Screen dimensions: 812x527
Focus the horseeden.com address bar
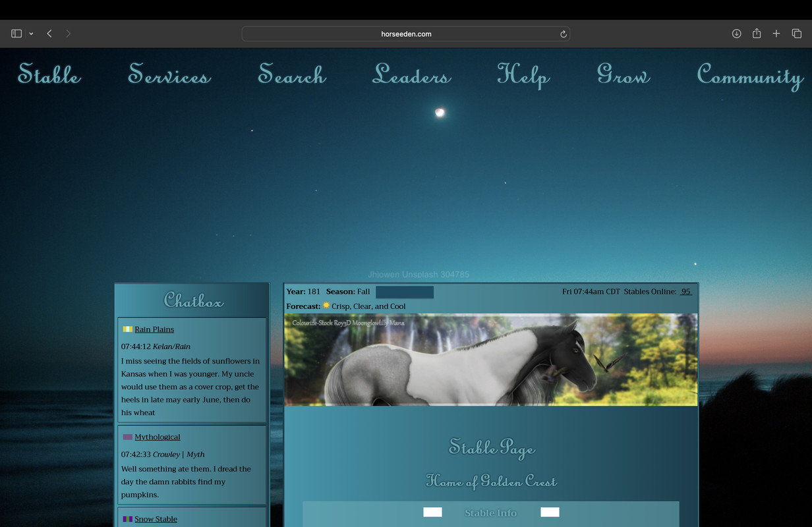coord(406,34)
